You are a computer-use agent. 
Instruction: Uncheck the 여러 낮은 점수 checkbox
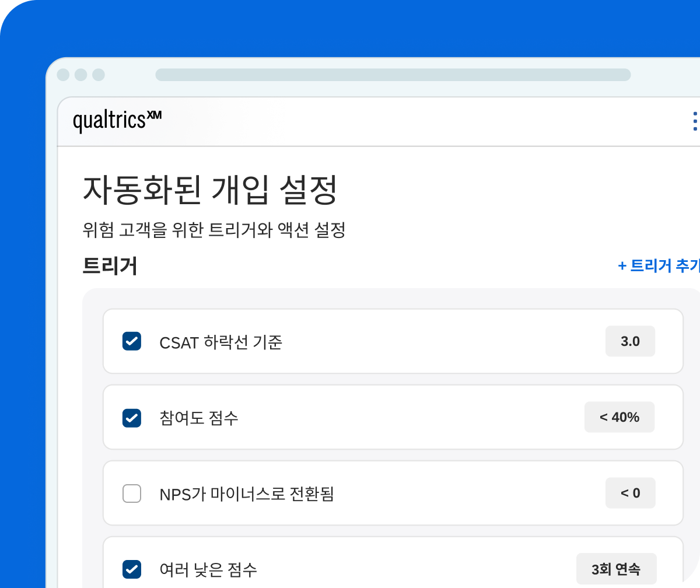[x=132, y=569]
